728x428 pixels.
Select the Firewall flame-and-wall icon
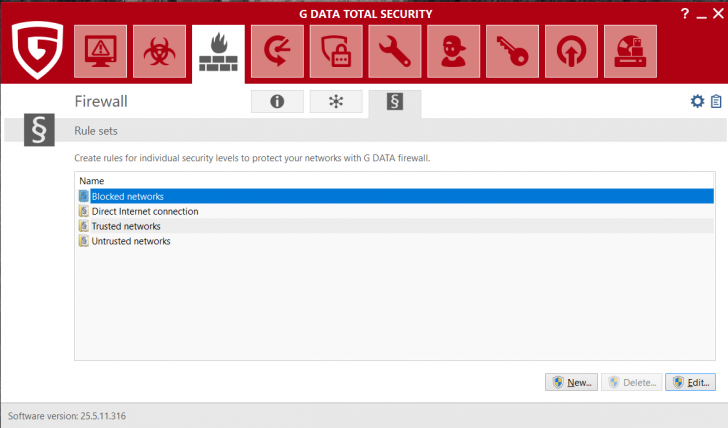[x=218, y=53]
